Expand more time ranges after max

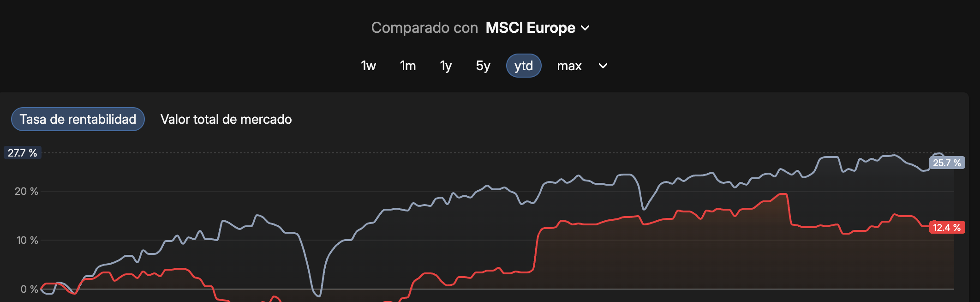(603, 66)
